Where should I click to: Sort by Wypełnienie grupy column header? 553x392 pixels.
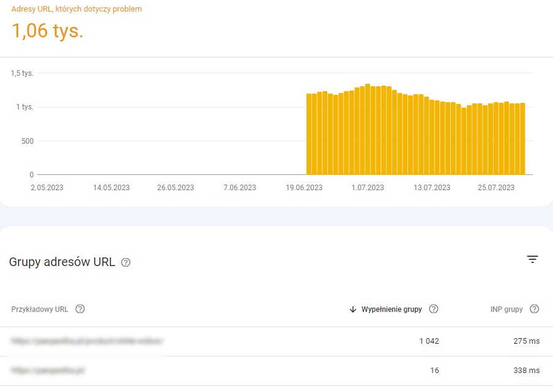tap(392, 309)
